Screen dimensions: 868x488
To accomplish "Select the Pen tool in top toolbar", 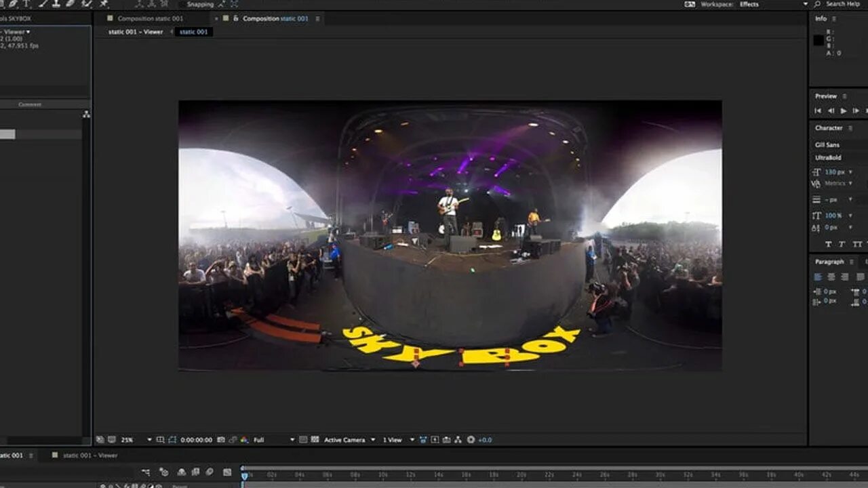I will tap(12, 3).
